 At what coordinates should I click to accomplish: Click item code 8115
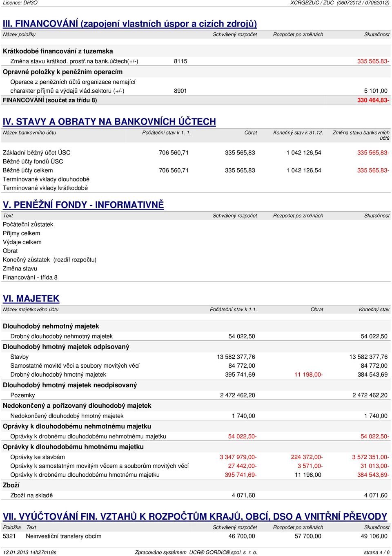coord(180,61)
